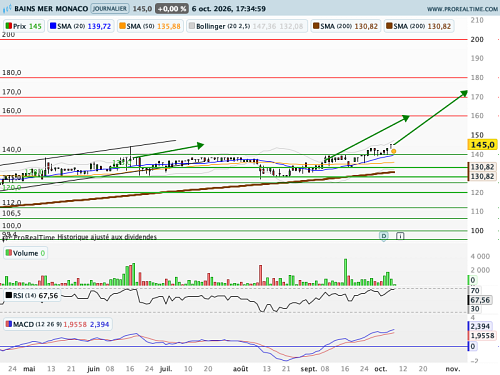This screenshot has height=375, width=500.
Task: Click the yellow 145,0 current price tag
Action: coord(483,145)
